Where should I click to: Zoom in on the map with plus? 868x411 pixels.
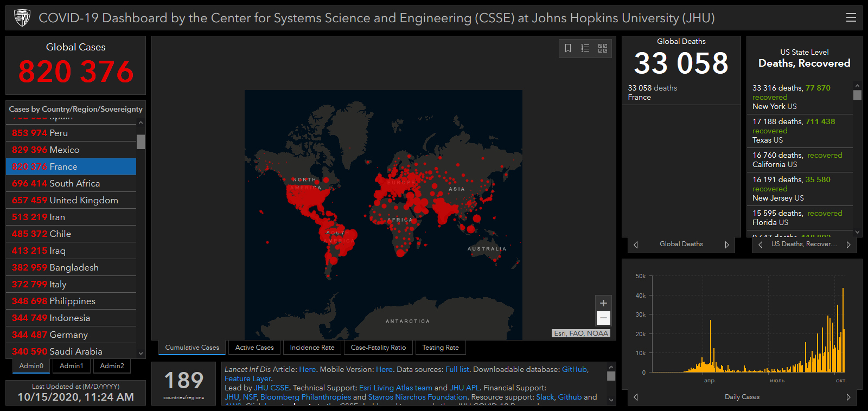pos(603,303)
